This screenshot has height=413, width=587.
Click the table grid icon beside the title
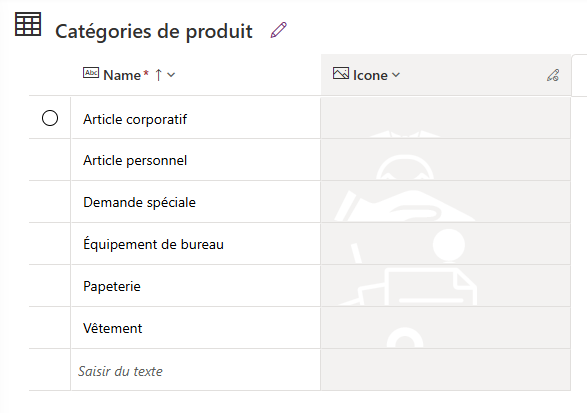point(28,24)
